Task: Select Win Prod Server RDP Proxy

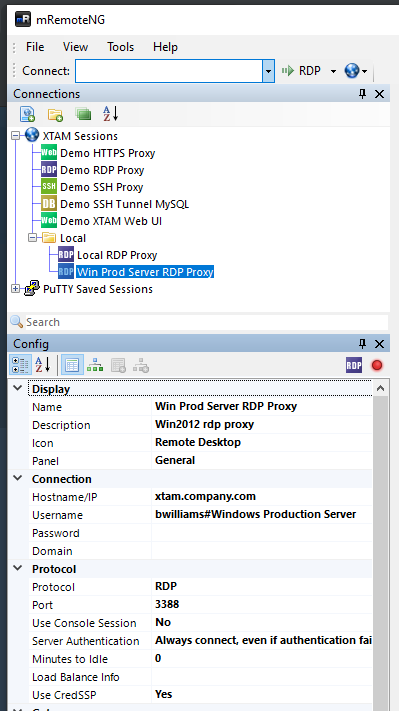Action: (145, 272)
